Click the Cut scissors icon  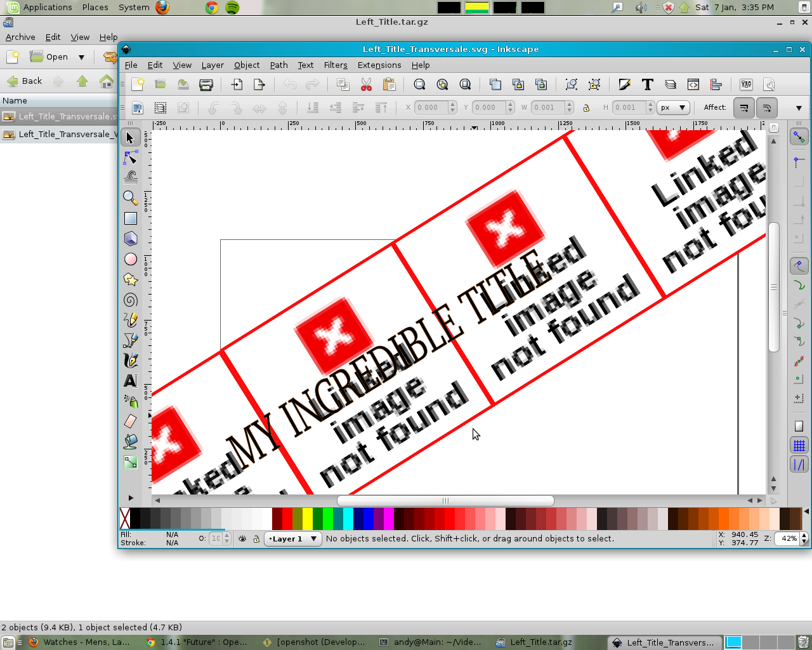pos(366,84)
